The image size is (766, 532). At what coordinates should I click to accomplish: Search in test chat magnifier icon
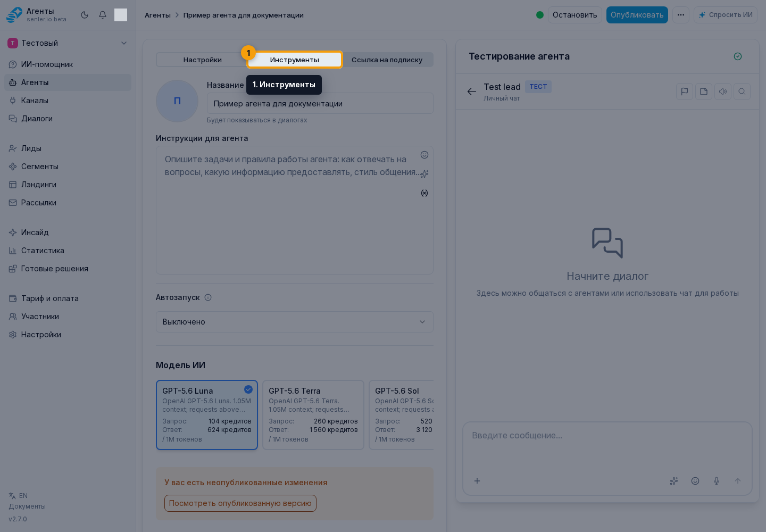(x=742, y=92)
